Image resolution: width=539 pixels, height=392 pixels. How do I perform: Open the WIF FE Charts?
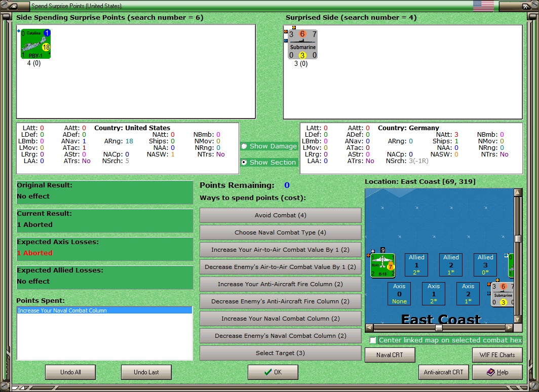[497, 355]
